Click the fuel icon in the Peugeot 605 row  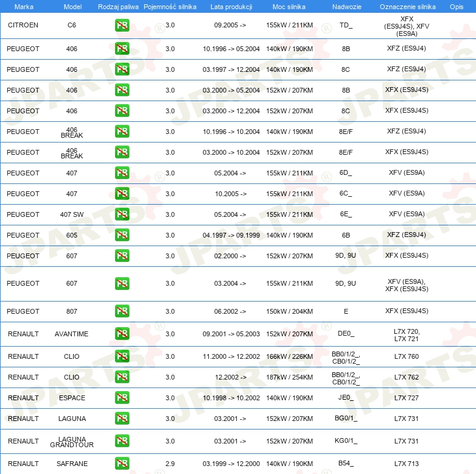(x=122, y=235)
